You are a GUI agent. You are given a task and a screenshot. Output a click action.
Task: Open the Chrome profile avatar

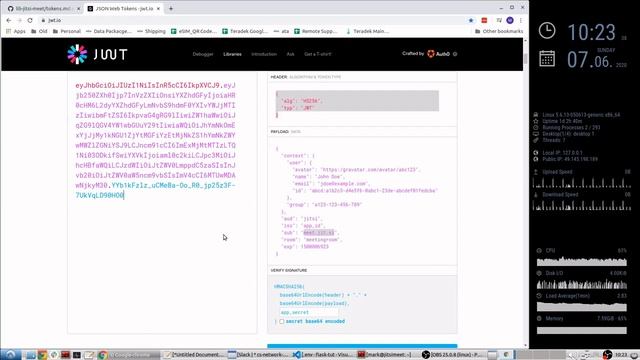coord(510,20)
